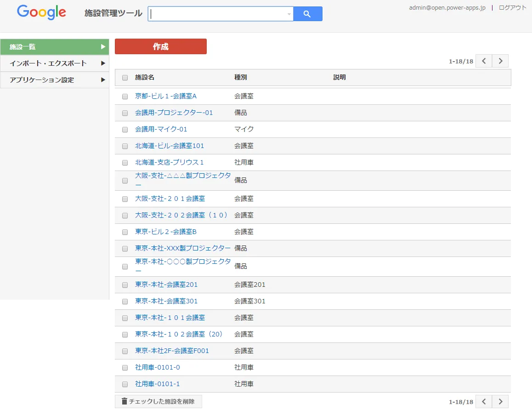Open the 東京-本社2F-会議室F001 link
The width and height of the screenshot is (532, 416).
pos(172,351)
